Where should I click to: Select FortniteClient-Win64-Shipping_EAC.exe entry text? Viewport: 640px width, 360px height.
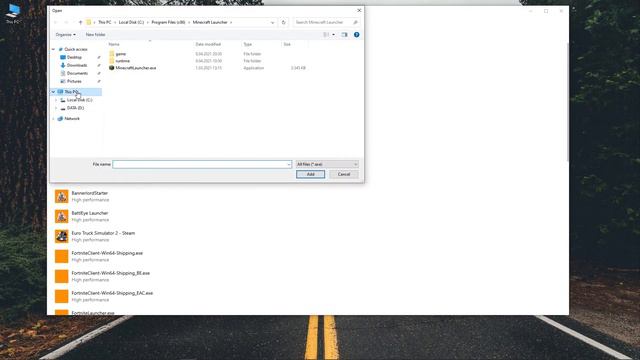112,293
